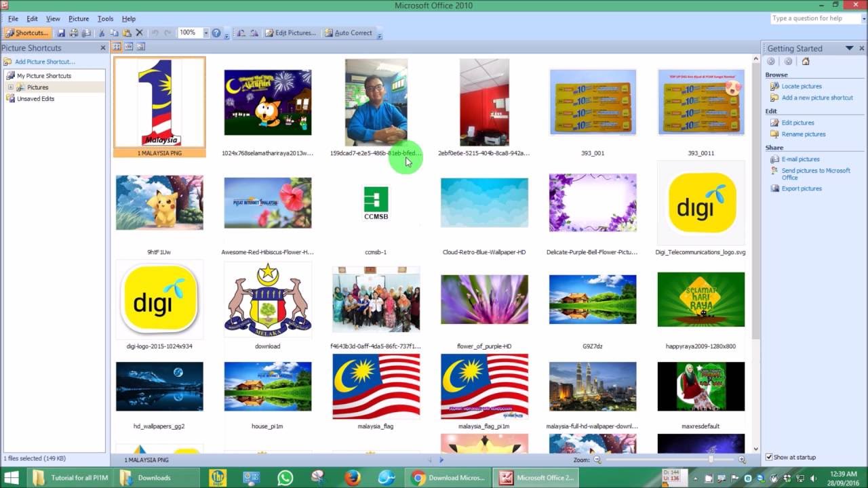The height and width of the screenshot is (488, 868).
Task: Close the Picture Shortcuts pane
Action: (103, 48)
